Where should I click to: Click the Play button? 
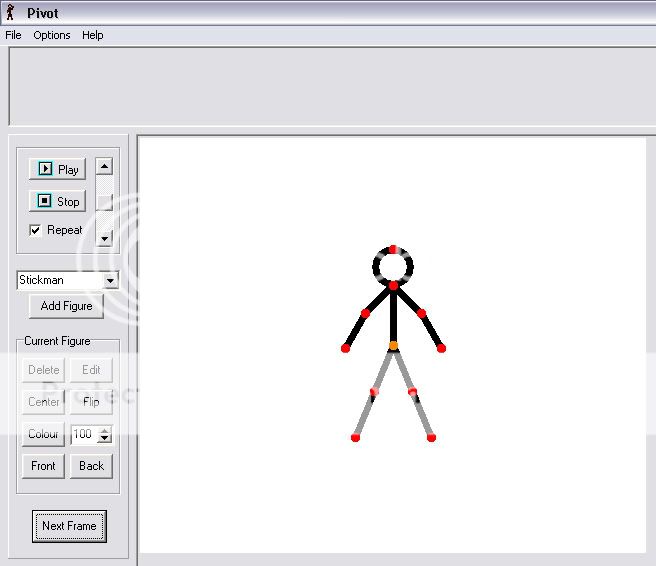57,169
